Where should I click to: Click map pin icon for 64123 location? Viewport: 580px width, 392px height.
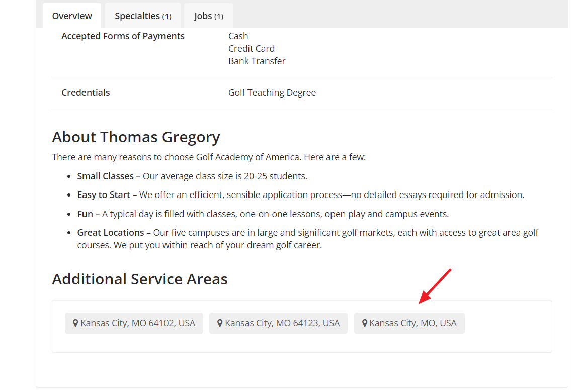coord(220,323)
